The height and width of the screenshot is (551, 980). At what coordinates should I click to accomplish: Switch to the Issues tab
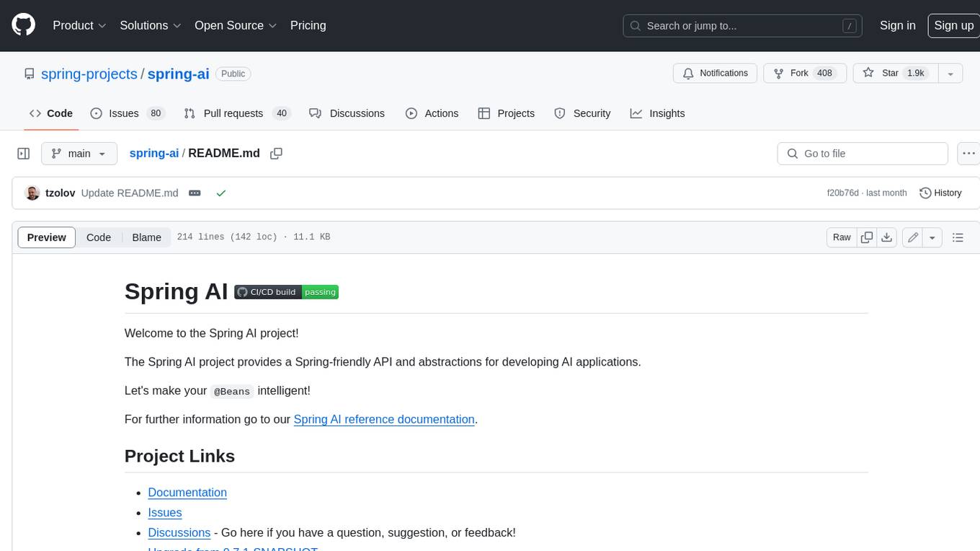point(128,113)
